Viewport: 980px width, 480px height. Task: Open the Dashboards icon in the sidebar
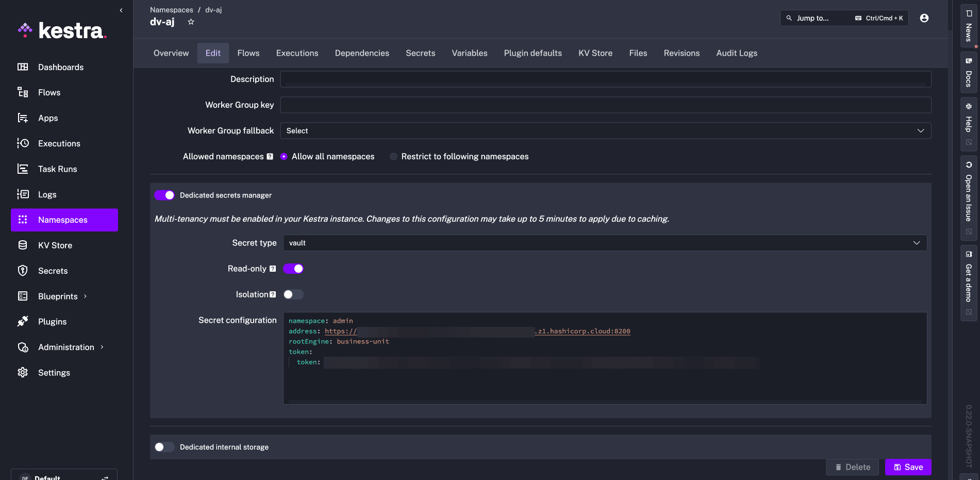(x=23, y=67)
